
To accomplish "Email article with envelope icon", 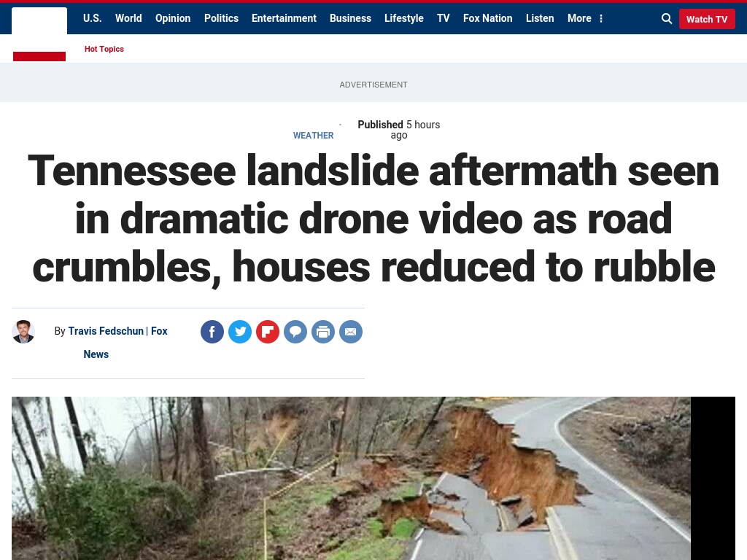I will click(x=351, y=332).
